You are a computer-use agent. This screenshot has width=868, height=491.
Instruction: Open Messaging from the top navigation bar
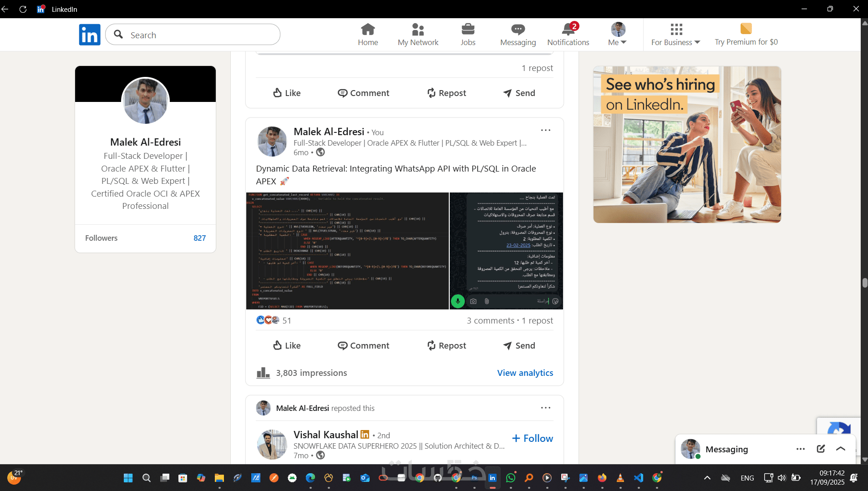518,35
